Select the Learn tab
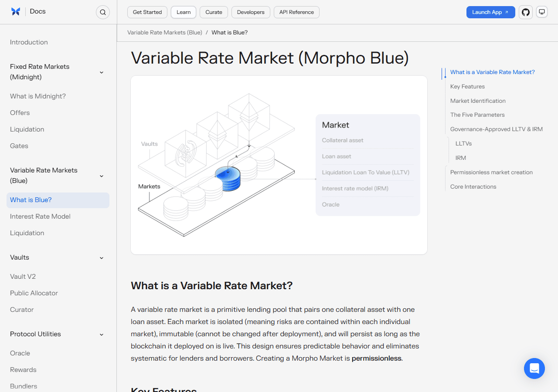This screenshot has width=558, height=392. tap(184, 12)
